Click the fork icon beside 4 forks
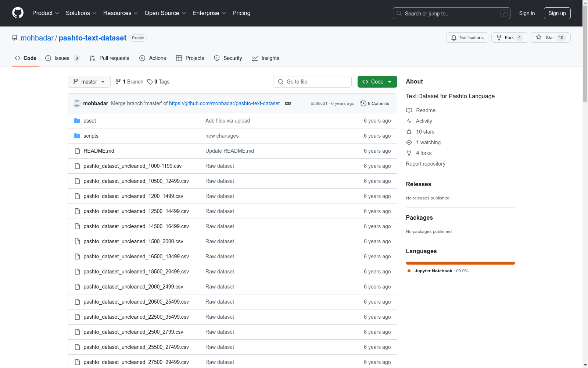The height and width of the screenshot is (368, 588). [409, 153]
